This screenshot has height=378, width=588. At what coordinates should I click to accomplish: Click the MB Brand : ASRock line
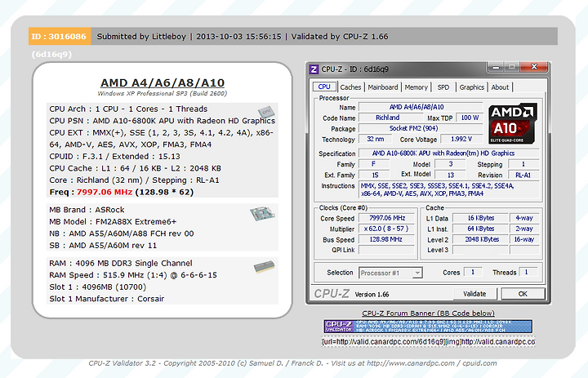pos(87,210)
